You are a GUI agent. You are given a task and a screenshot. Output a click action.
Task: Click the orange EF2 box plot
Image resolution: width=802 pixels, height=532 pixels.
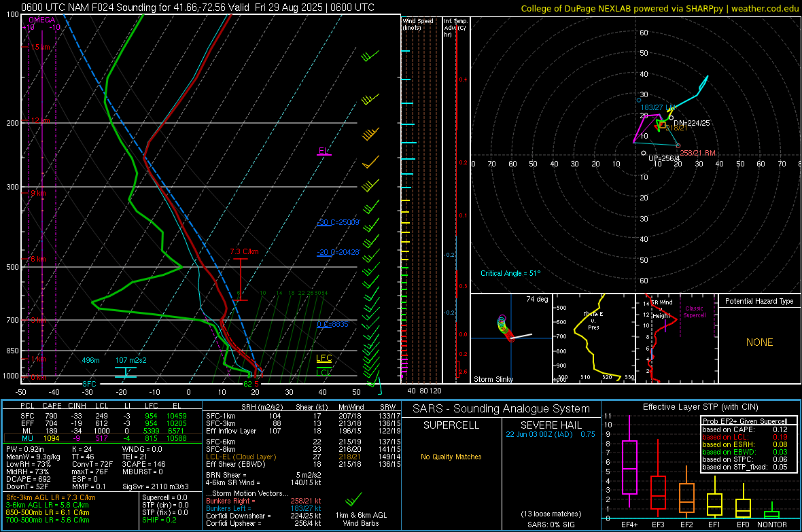[686, 498]
